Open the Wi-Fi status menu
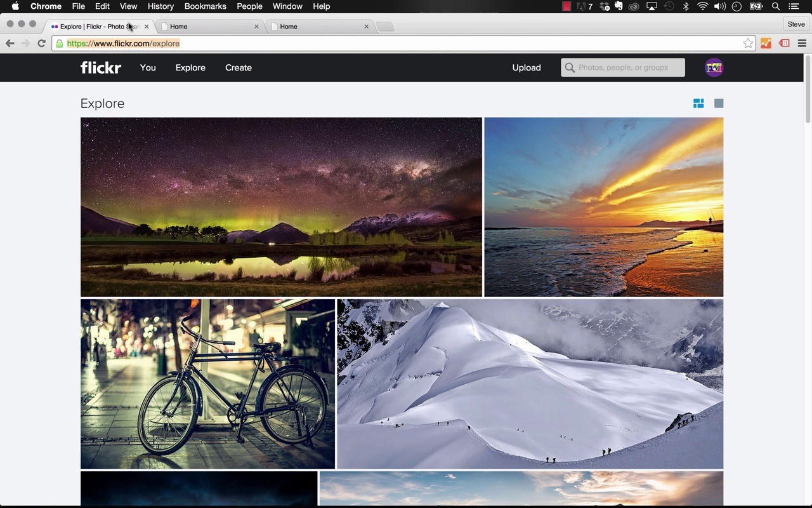This screenshot has height=508, width=812. (702, 6)
